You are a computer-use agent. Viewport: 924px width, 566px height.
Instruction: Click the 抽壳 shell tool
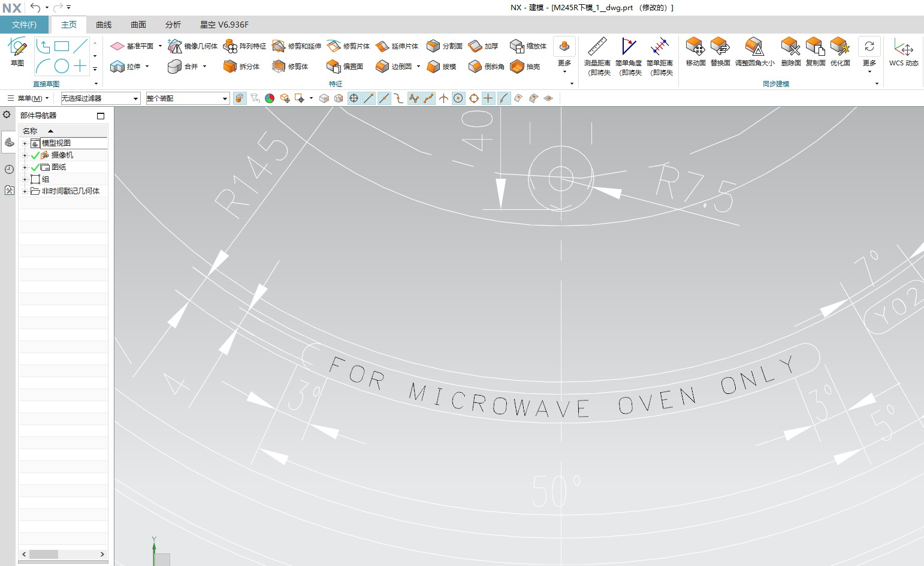[x=525, y=67]
